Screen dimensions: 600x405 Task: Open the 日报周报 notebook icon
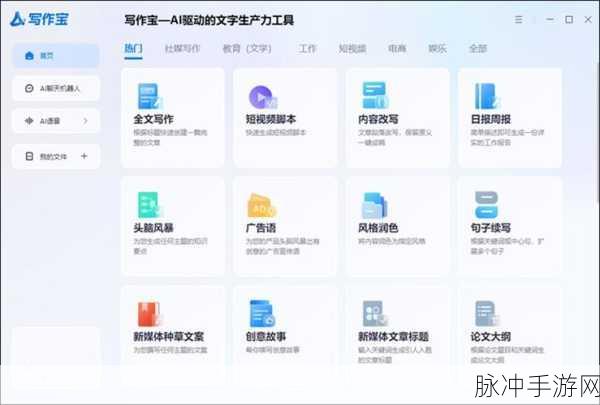click(487, 96)
